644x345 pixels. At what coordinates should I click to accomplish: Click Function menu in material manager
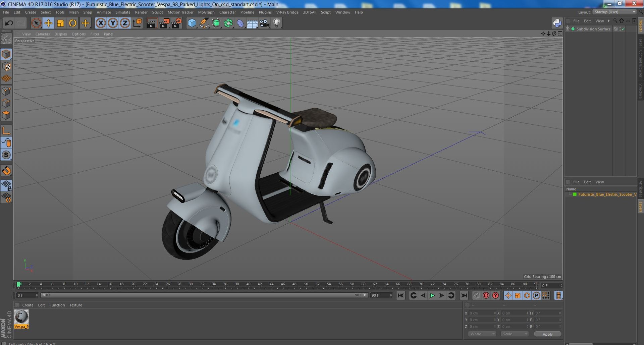click(x=57, y=305)
